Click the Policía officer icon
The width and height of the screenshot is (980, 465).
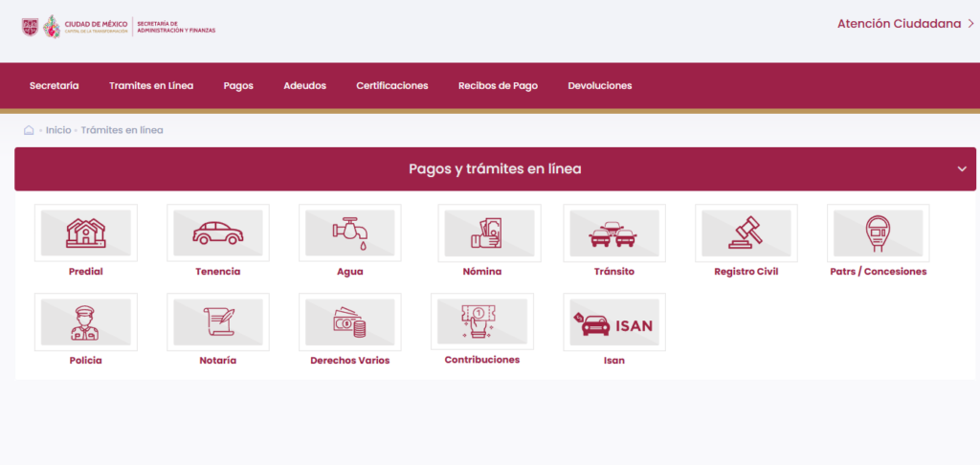point(86,321)
